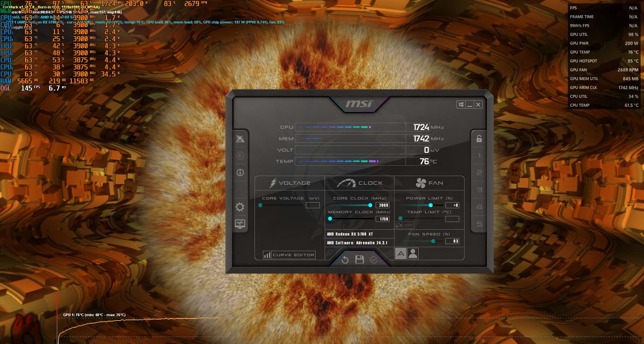Open the MSI Afterburner jet logo icon

pos(240,138)
